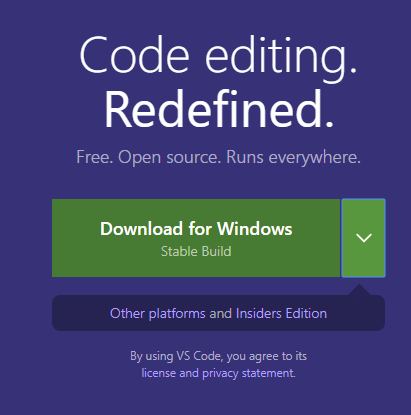Click the "you agree to its" text
Screen dimensions: 411x415
point(267,356)
